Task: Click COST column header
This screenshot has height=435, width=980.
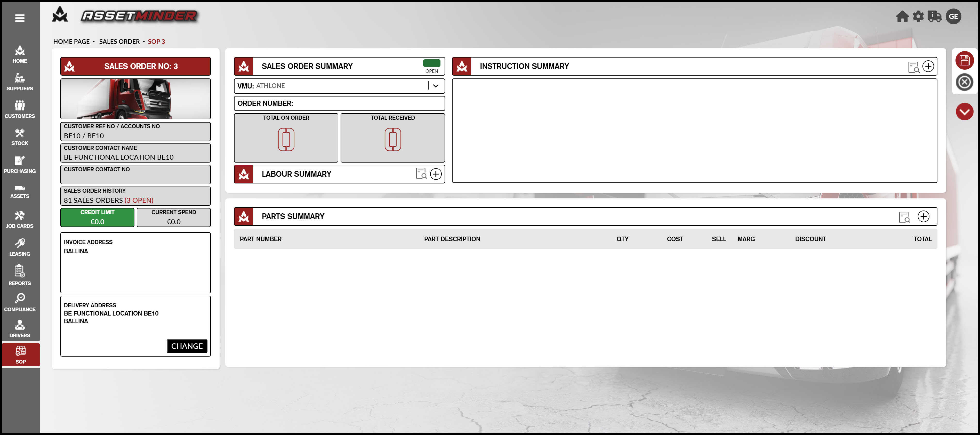Action: [x=675, y=239]
